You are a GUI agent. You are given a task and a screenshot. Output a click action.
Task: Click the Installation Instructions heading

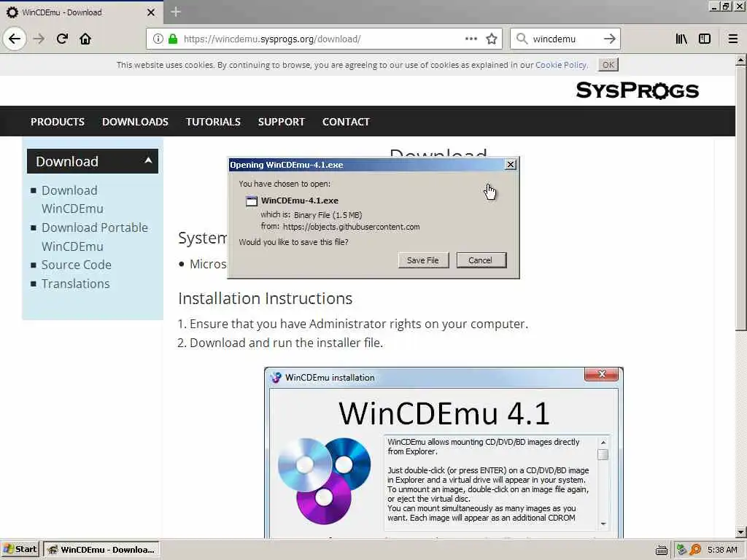click(265, 298)
